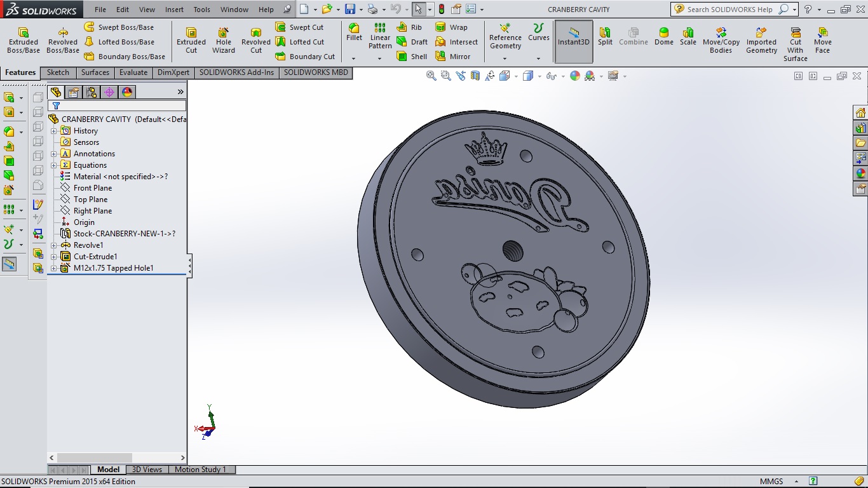The width and height of the screenshot is (868, 488).
Task: Open the ConfigurationManager tab icon
Action: click(92, 92)
